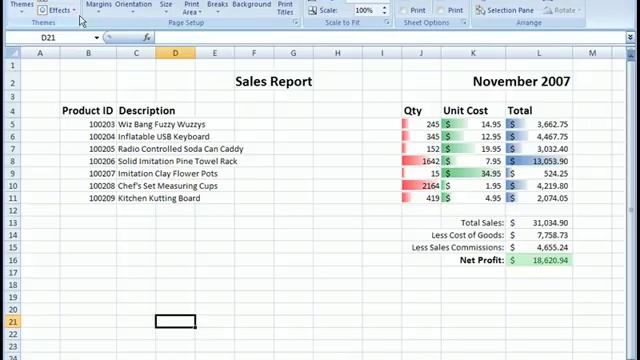Select row 21 header
The image size is (640, 360).
point(13,322)
